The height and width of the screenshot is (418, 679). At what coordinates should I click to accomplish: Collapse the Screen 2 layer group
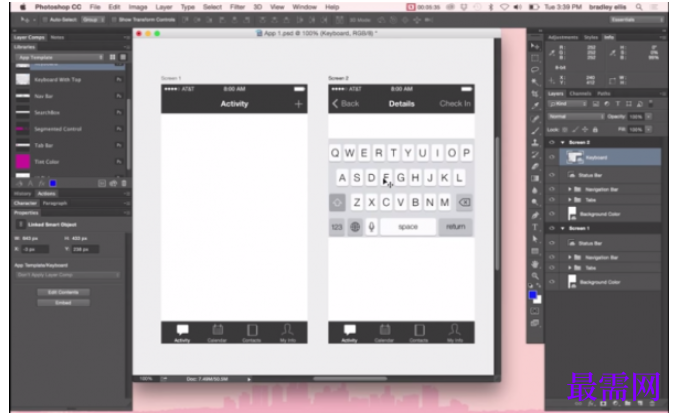pyautogui.click(x=563, y=142)
